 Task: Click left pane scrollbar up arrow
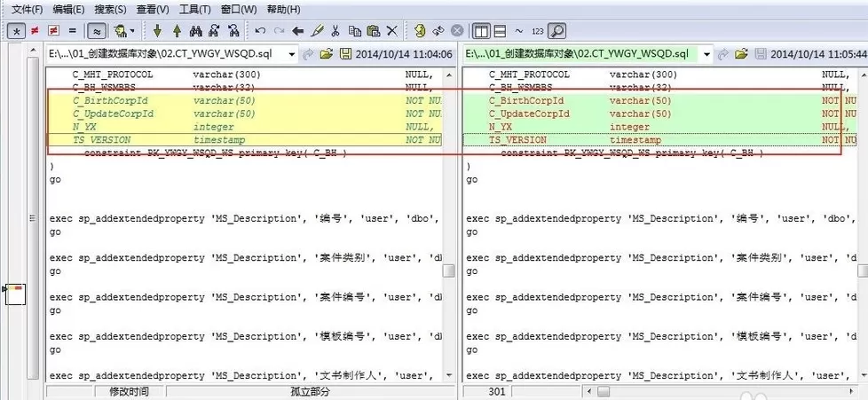coord(449,75)
